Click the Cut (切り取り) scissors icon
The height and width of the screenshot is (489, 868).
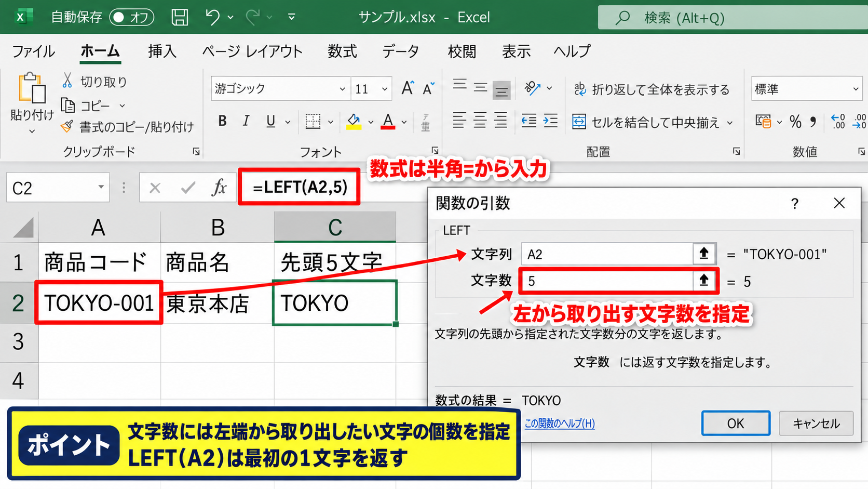pos(67,81)
